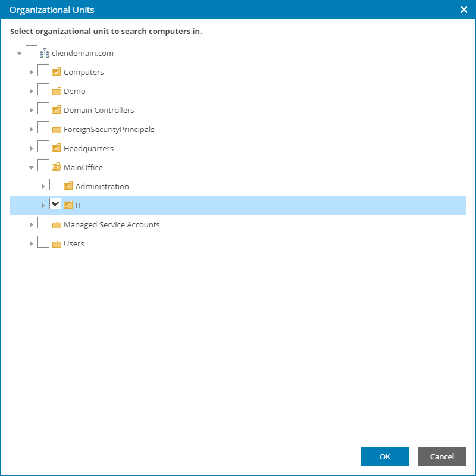Confirm selection with the OK button
Screen dimensions: 476x476
coord(384,456)
